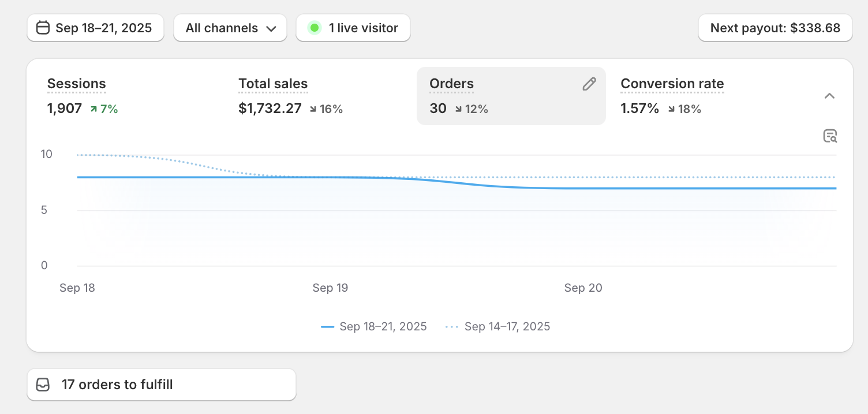Click the Next payout: $338.68 button

pos(775,28)
